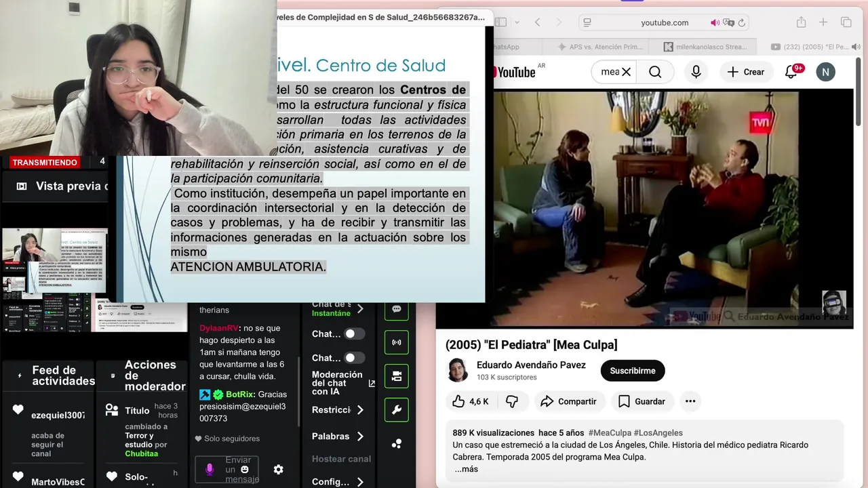Click the translate icon in Safari address bar
Screen dimensions: 868x488
coord(729,22)
